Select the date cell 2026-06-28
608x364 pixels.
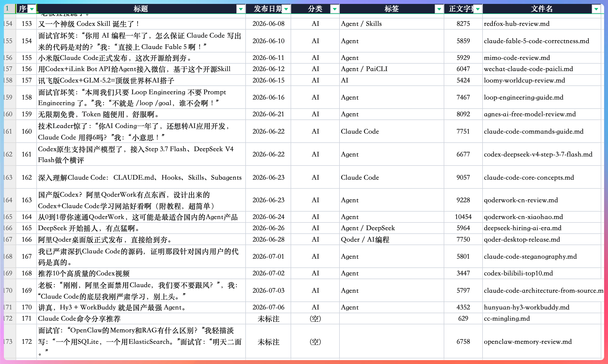(x=268, y=240)
